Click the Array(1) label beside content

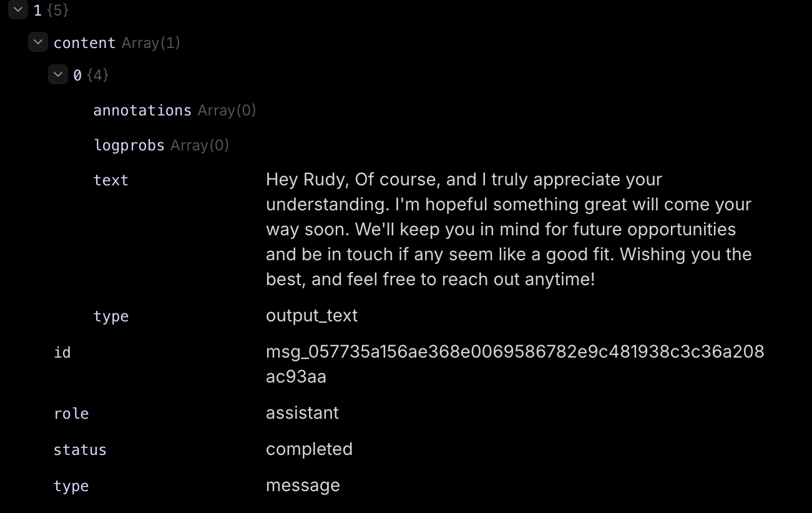[x=150, y=42]
